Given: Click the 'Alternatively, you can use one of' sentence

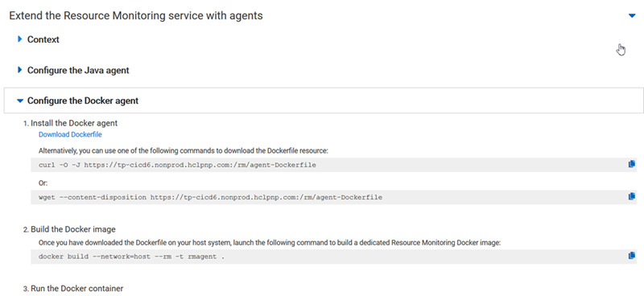Looking at the screenshot, I should (184, 150).
